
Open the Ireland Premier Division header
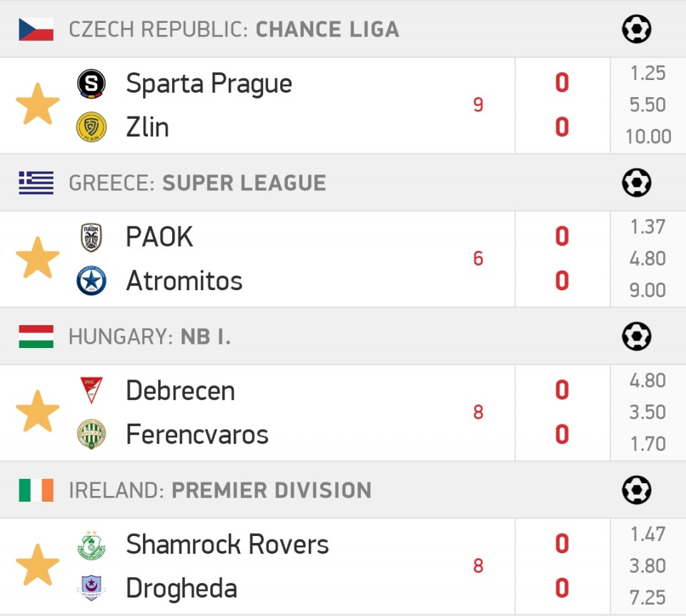(220, 490)
